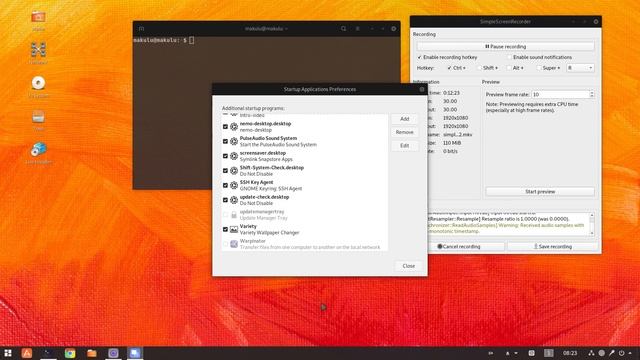Image resolution: width=640 pixels, height=360 pixels.
Task: Switch to the terminal in the taskbar
Action: pyautogui.click(x=48, y=353)
